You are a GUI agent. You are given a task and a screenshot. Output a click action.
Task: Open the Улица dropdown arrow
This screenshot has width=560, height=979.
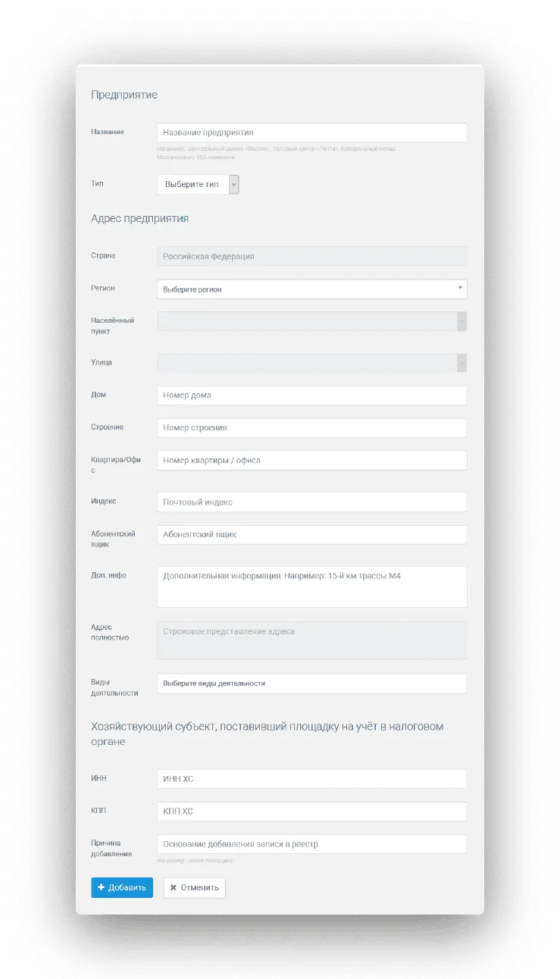click(x=461, y=363)
